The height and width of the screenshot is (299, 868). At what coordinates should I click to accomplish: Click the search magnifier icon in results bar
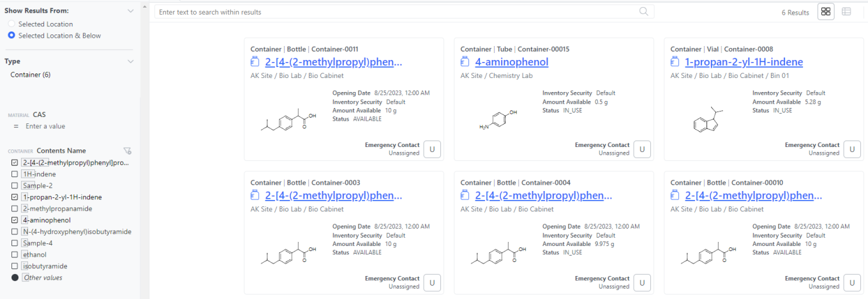644,11
